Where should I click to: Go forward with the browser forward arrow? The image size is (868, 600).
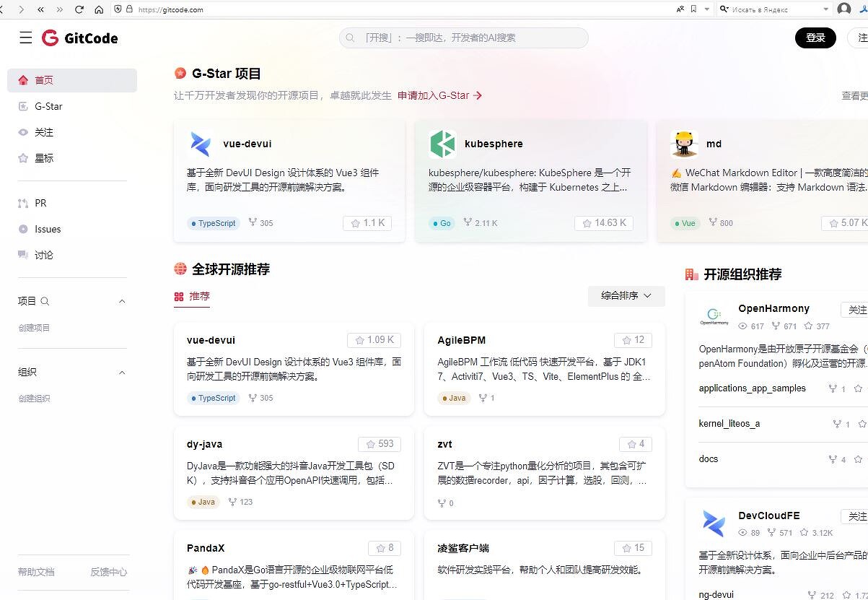21,9
